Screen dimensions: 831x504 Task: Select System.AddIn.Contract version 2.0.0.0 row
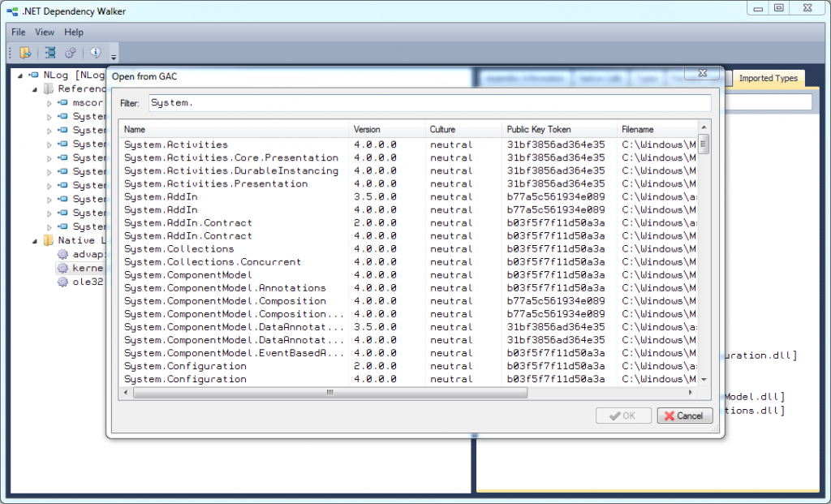click(409, 223)
